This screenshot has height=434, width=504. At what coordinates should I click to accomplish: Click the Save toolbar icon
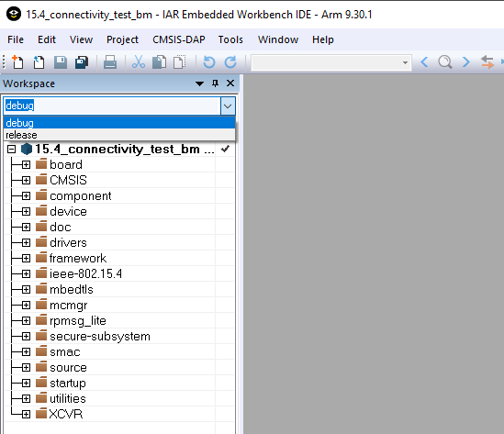(60, 62)
